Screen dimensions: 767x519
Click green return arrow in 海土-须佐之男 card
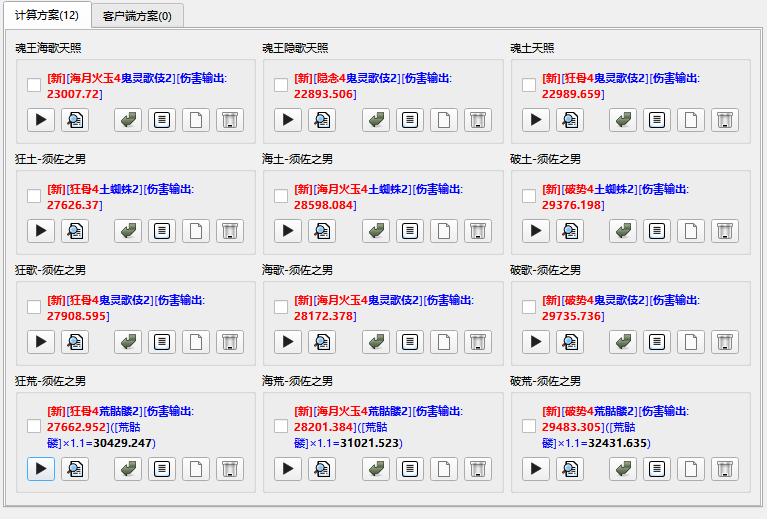[x=376, y=231]
